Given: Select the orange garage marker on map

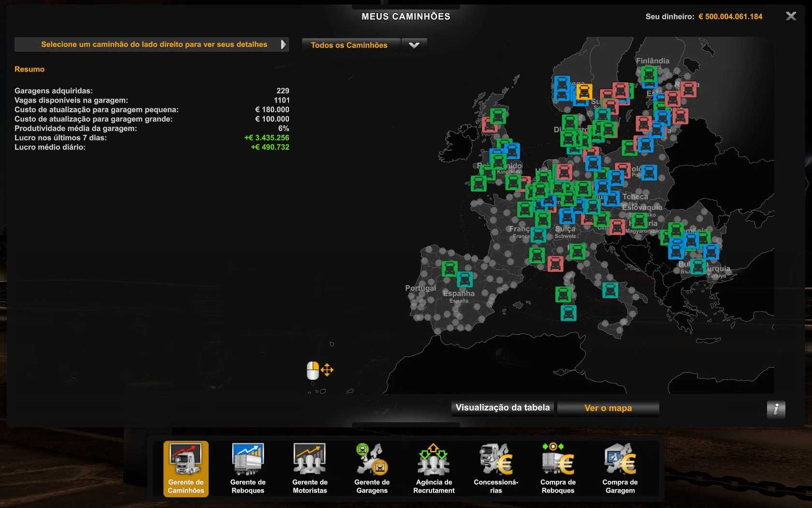Looking at the screenshot, I should tap(584, 91).
